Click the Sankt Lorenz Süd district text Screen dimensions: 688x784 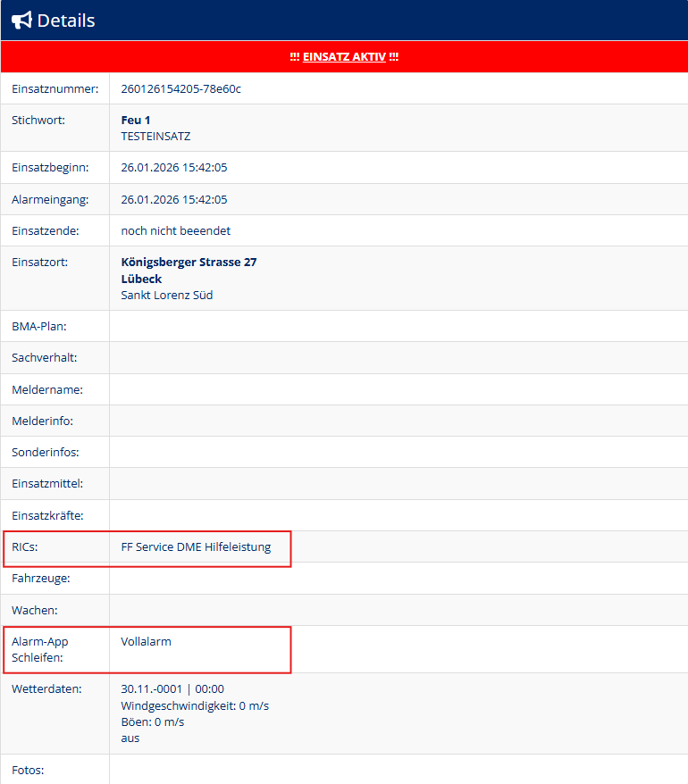point(166,295)
